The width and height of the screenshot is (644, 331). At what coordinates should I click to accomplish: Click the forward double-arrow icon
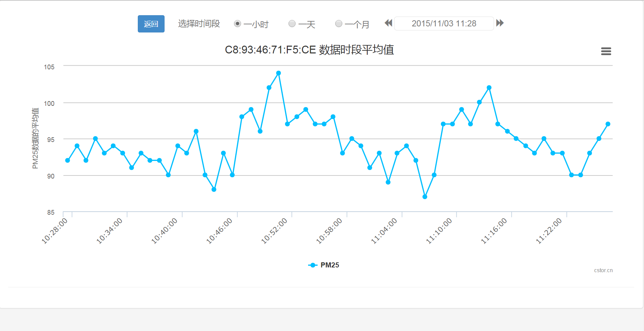point(500,23)
